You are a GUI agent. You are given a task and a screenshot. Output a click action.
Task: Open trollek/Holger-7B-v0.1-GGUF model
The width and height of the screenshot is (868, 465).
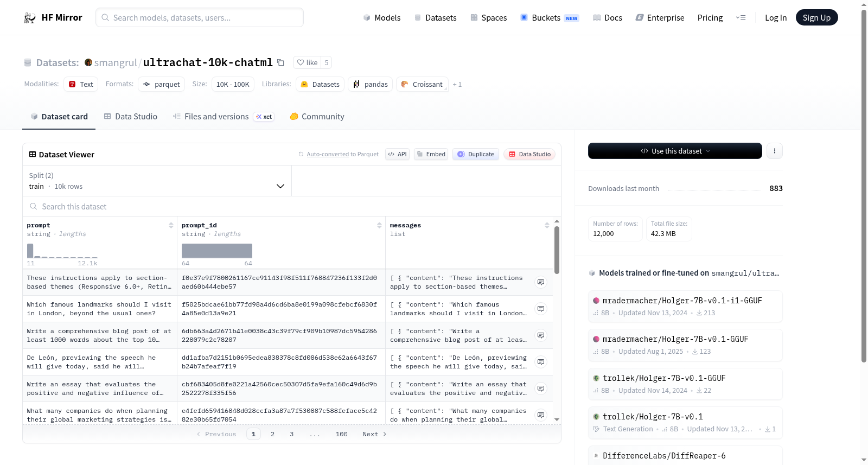tap(685, 384)
